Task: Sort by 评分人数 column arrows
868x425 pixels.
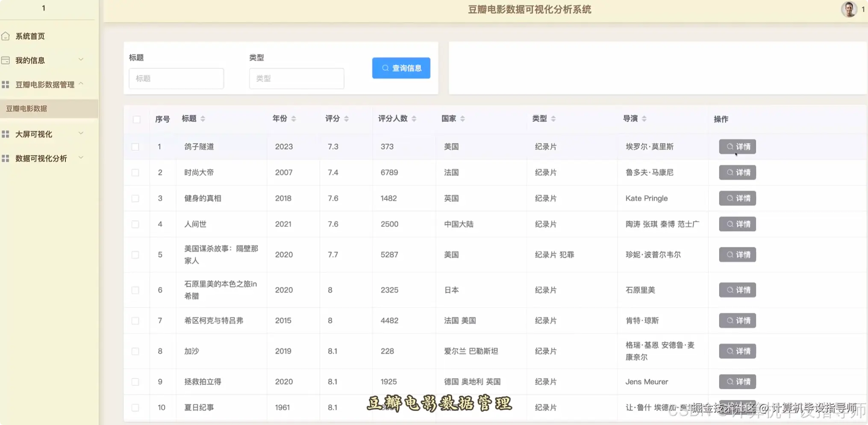Action: (414, 119)
